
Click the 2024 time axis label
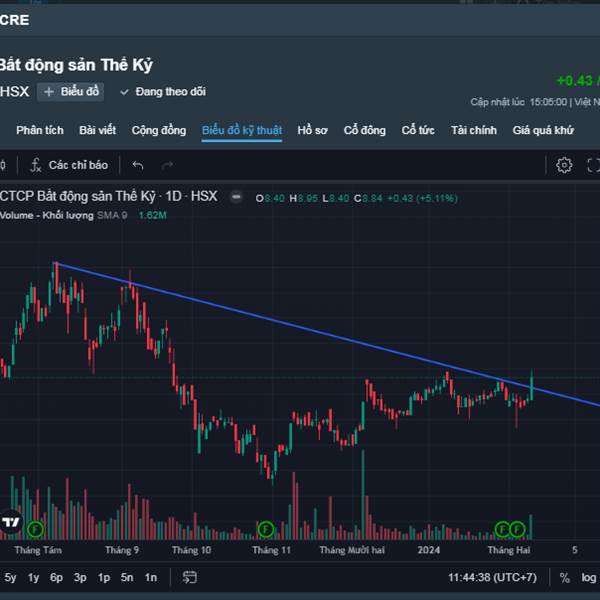(429, 550)
